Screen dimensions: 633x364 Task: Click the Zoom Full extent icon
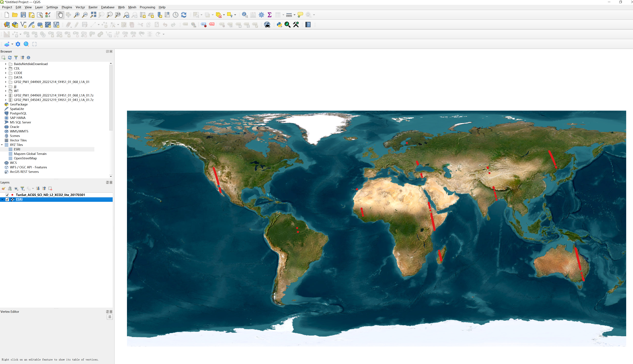click(x=93, y=15)
